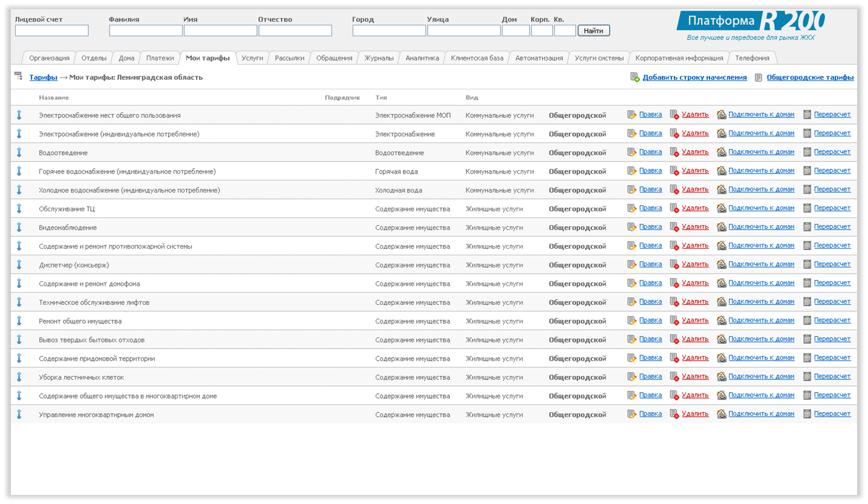The image size is (868, 504).
Task: Click Удалить link for Содержание и ремонт домофона
Action: [695, 283]
